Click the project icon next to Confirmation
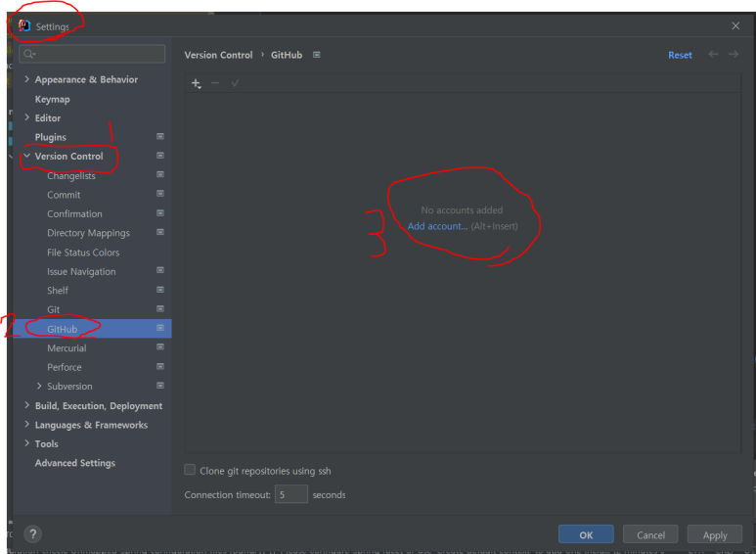Viewport: 756px width, 554px height. [160, 212]
